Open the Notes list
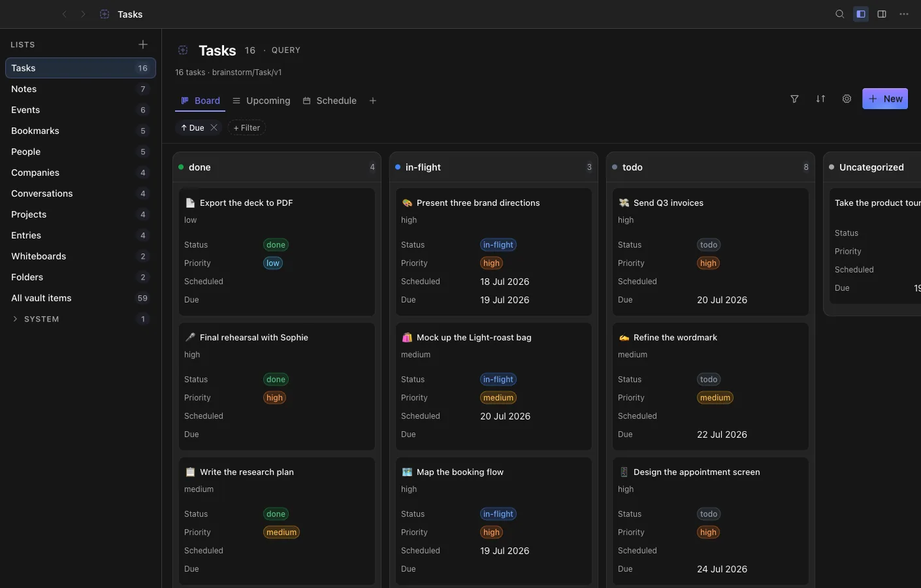The width and height of the screenshot is (921, 588). click(x=80, y=89)
